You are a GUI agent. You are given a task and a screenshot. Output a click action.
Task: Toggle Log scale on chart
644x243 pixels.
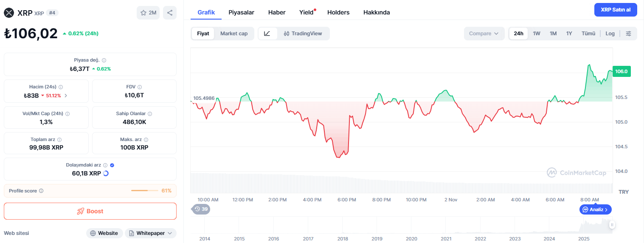(610, 34)
